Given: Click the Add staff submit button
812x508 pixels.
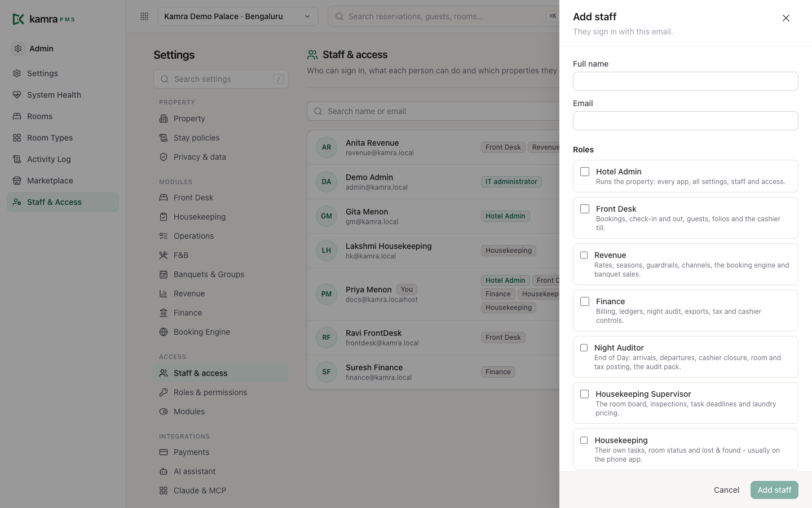Looking at the screenshot, I should (774, 490).
